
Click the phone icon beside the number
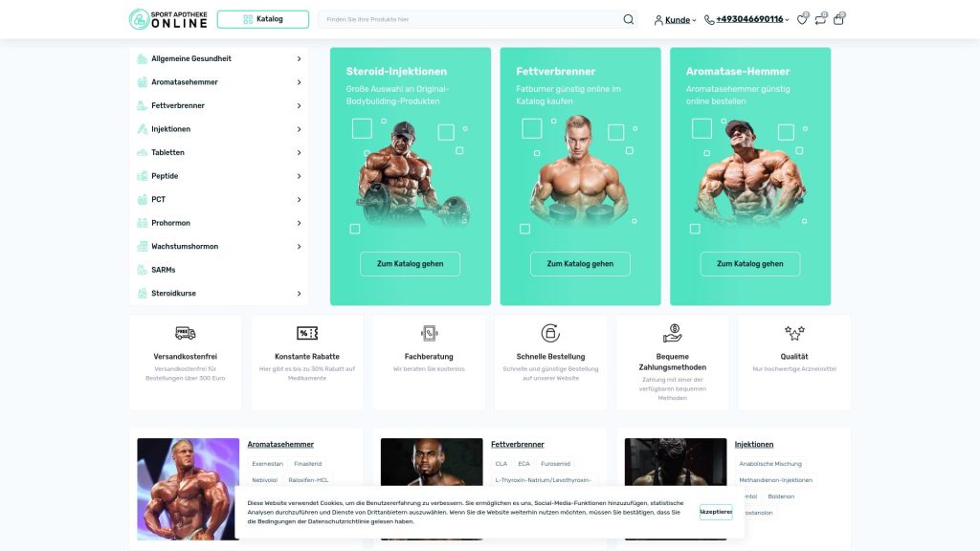click(x=709, y=20)
